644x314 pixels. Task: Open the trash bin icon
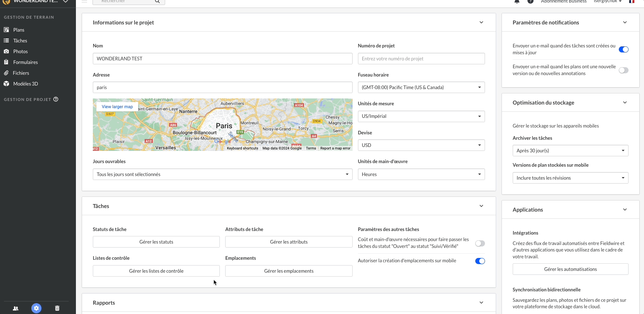point(57,308)
